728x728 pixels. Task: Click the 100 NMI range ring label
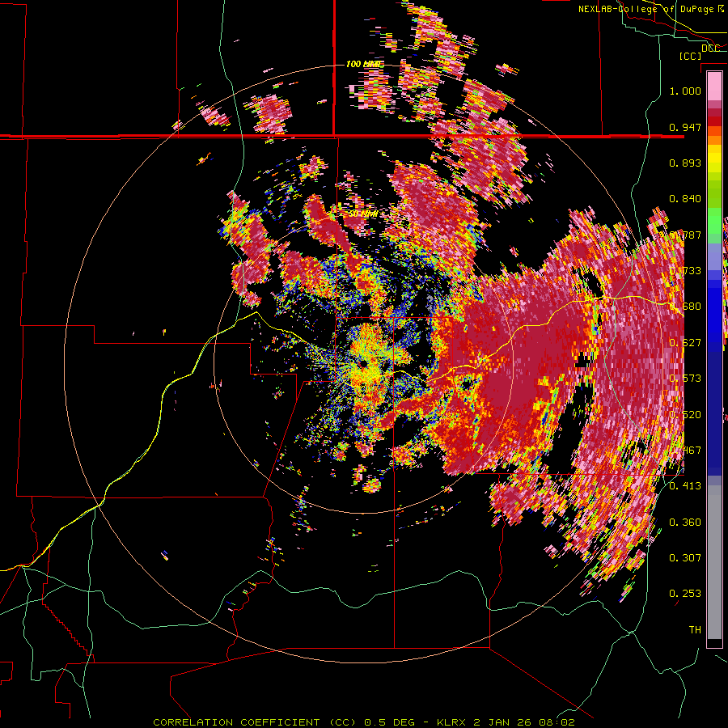click(x=362, y=64)
